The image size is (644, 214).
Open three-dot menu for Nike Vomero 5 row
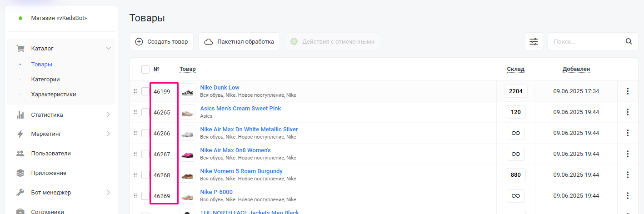628,175
